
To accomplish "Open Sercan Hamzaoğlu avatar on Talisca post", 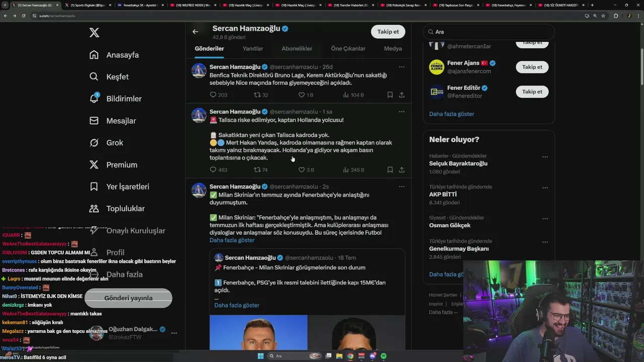I will coord(199,115).
